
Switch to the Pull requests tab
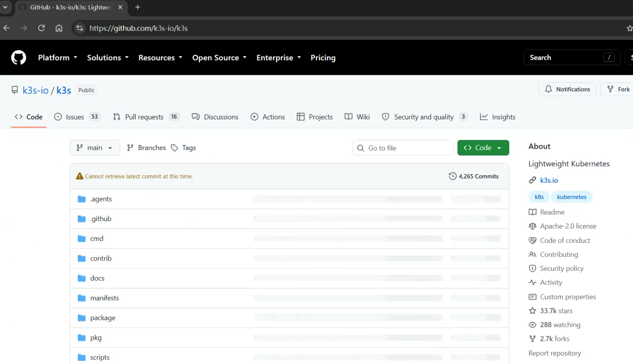point(146,117)
